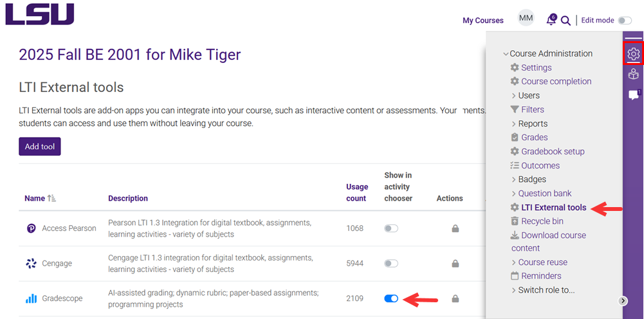
Task: Open My Courses in top navigation
Action: click(483, 21)
